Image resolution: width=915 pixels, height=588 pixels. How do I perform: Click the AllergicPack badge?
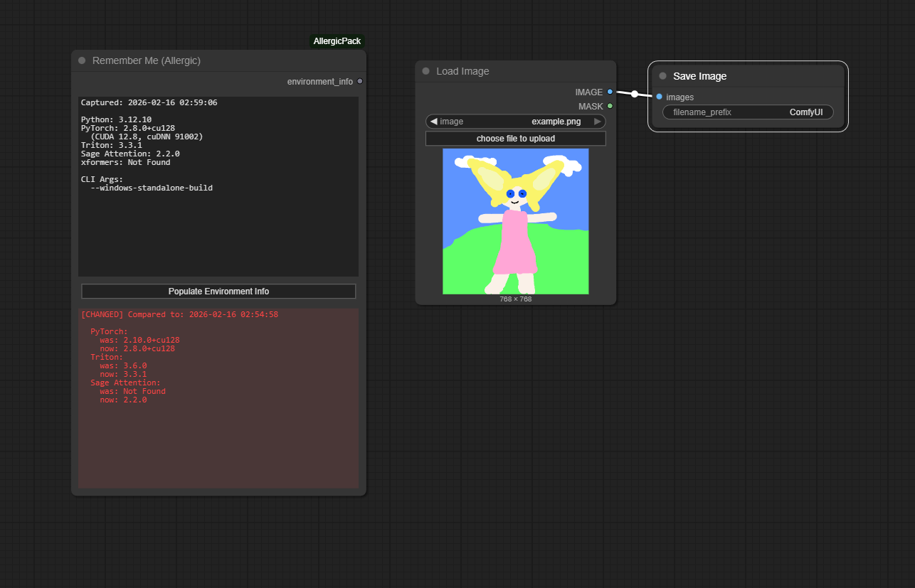pyautogui.click(x=337, y=41)
